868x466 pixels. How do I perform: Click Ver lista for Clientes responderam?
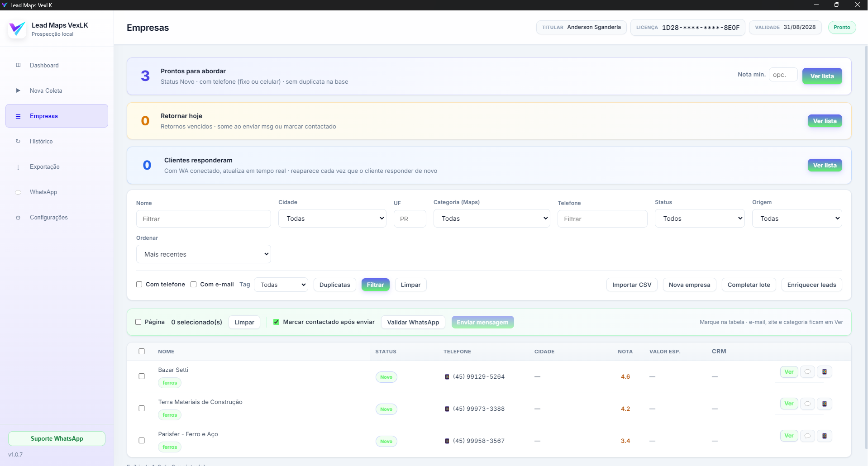(x=825, y=165)
